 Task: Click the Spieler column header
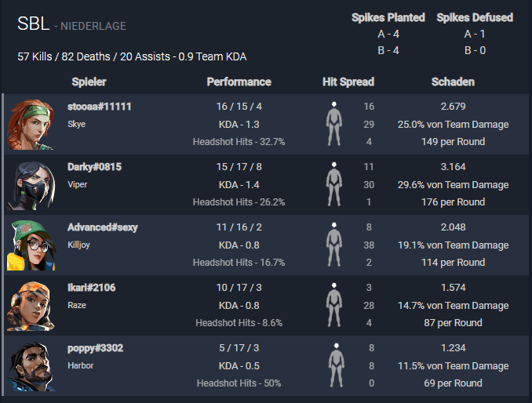89,82
